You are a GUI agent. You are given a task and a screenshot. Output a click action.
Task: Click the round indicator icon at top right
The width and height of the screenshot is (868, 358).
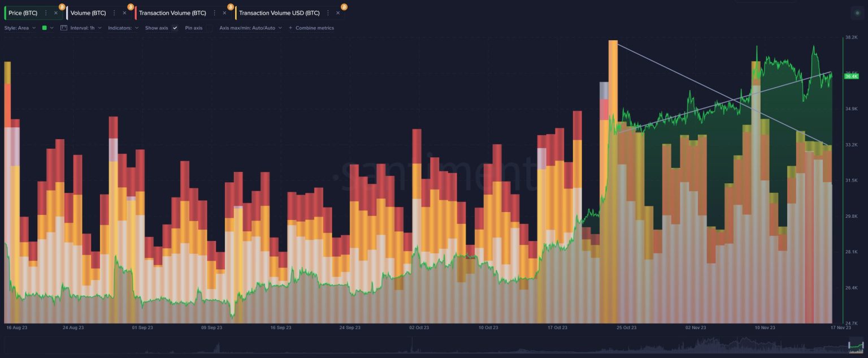pos(857,12)
